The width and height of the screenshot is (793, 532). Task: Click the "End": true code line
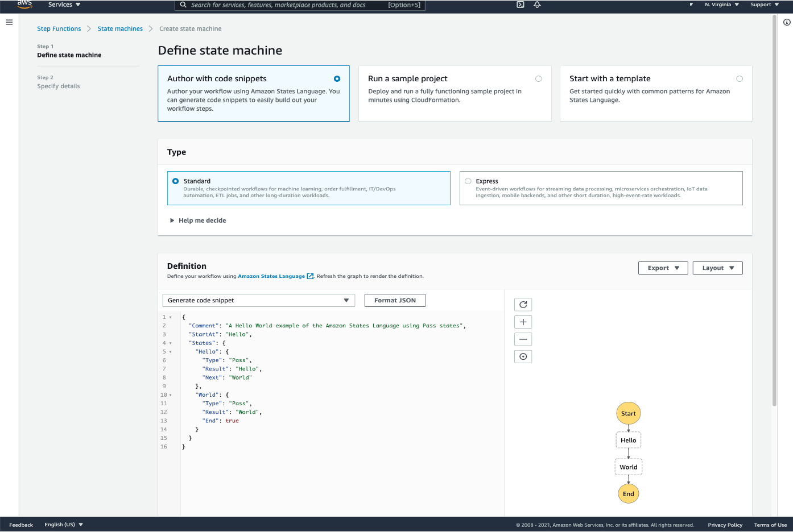click(221, 421)
